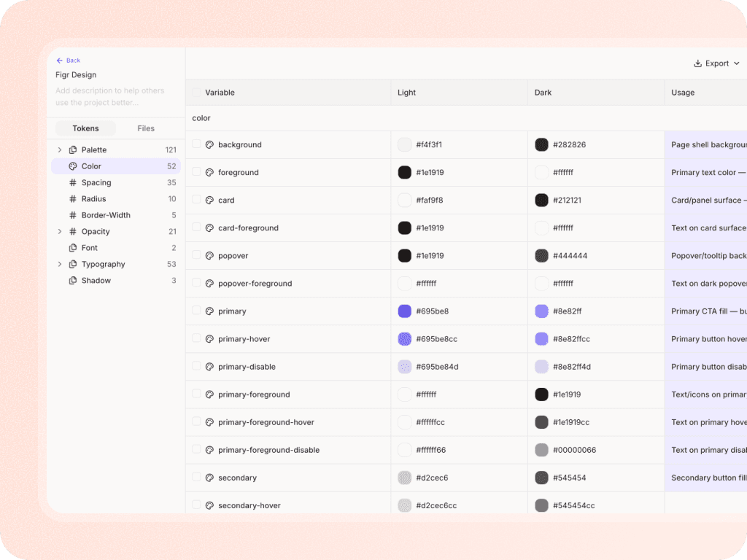This screenshot has height=560, width=747.
Task: Expand the Opacity tree group
Action: [x=60, y=231]
